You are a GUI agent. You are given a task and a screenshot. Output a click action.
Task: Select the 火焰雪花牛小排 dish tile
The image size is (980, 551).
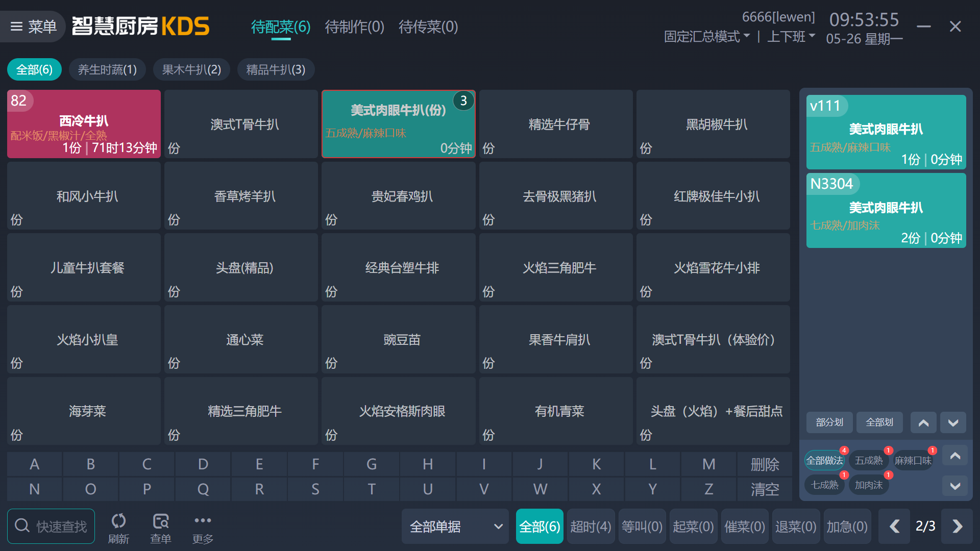[713, 267]
